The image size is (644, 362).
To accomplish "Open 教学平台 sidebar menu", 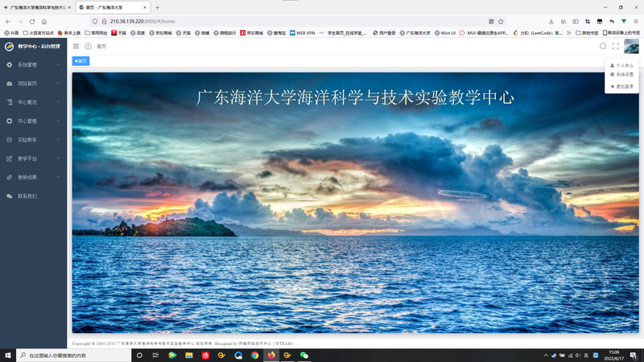I will coord(33,158).
